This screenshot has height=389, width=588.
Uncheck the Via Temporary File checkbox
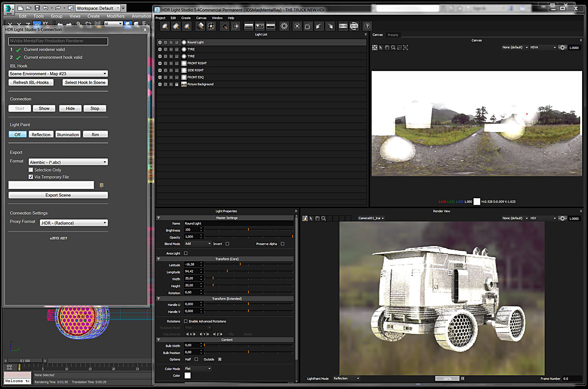[31, 177]
